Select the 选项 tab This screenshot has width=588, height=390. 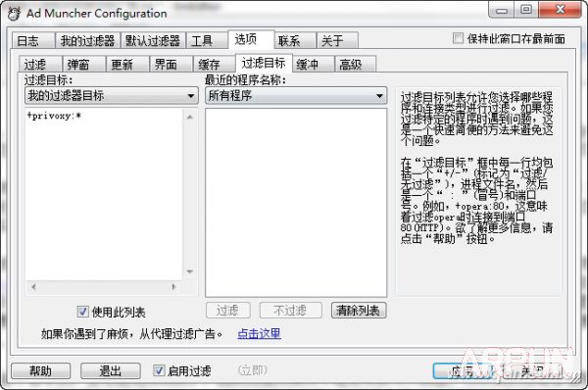tap(251, 39)
